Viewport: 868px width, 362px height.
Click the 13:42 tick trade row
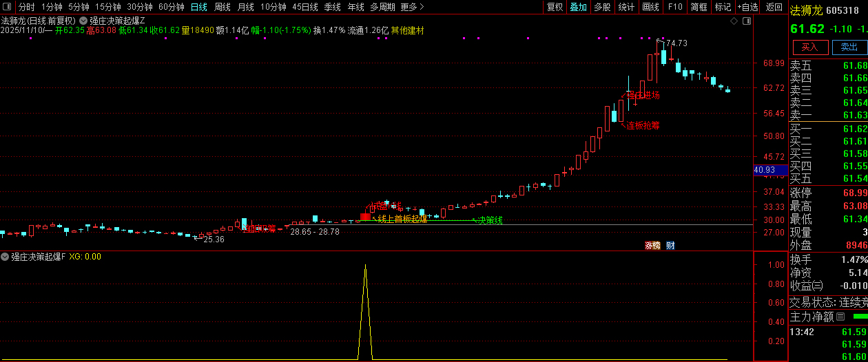pyautogui.click(x=828, y=332)
